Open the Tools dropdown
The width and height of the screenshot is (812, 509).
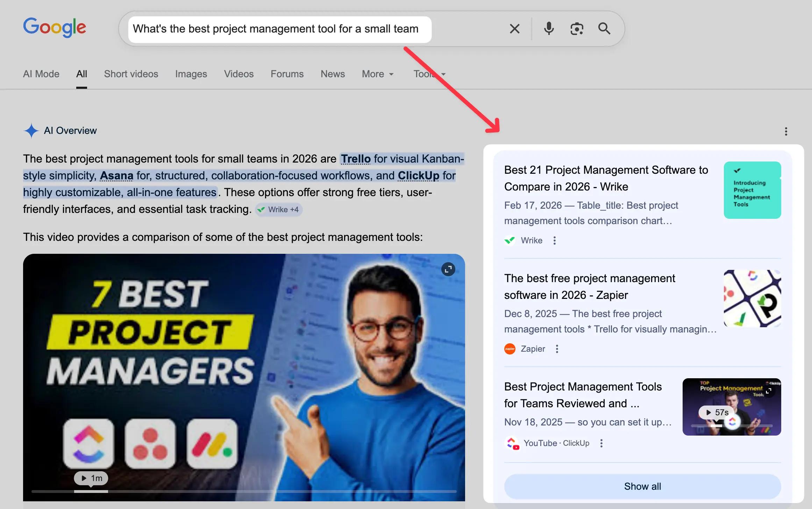(429, 74)
